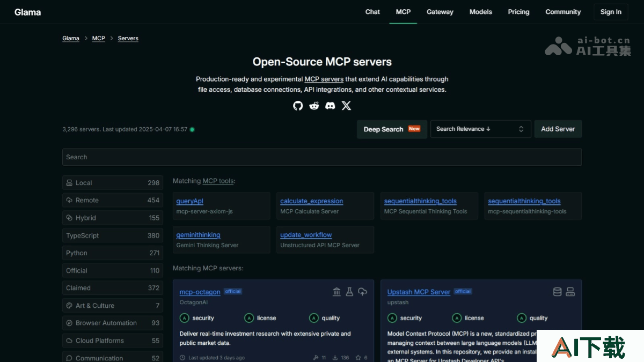Open the 'MCP tools' link in Matching heading
Image resolution: width=644 pixels, height=362 pixels.
click(218, 181)
